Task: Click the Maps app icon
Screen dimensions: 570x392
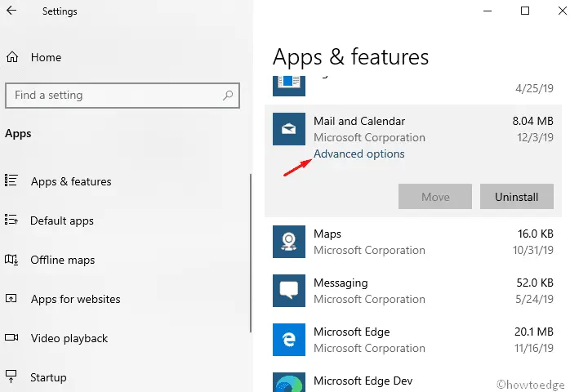Action: (x=289, y=242)
